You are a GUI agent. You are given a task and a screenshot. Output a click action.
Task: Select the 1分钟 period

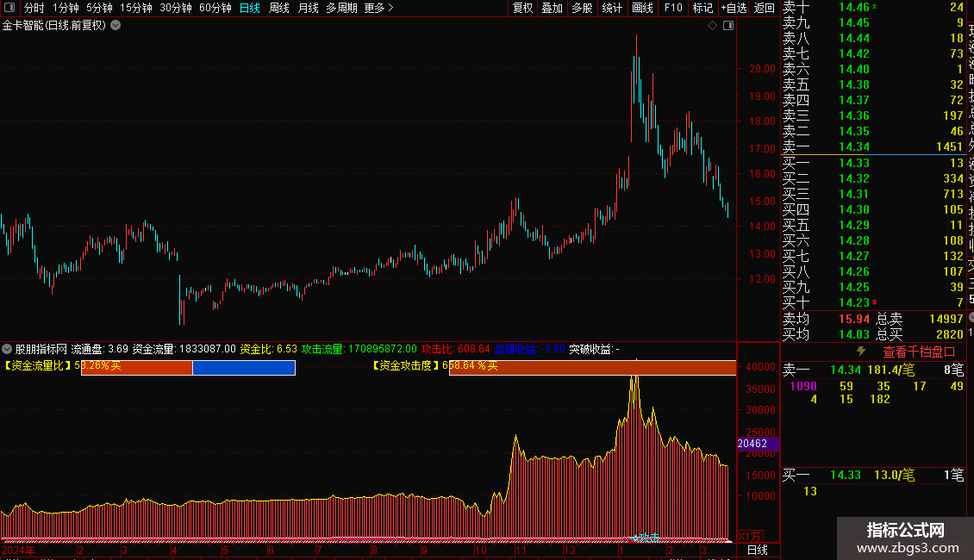click(66, 8)
